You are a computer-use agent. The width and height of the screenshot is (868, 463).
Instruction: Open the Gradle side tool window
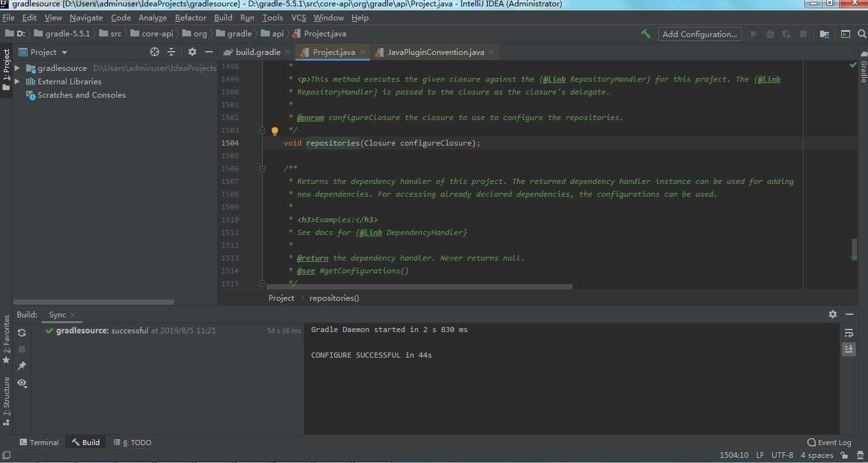[863, 66]
